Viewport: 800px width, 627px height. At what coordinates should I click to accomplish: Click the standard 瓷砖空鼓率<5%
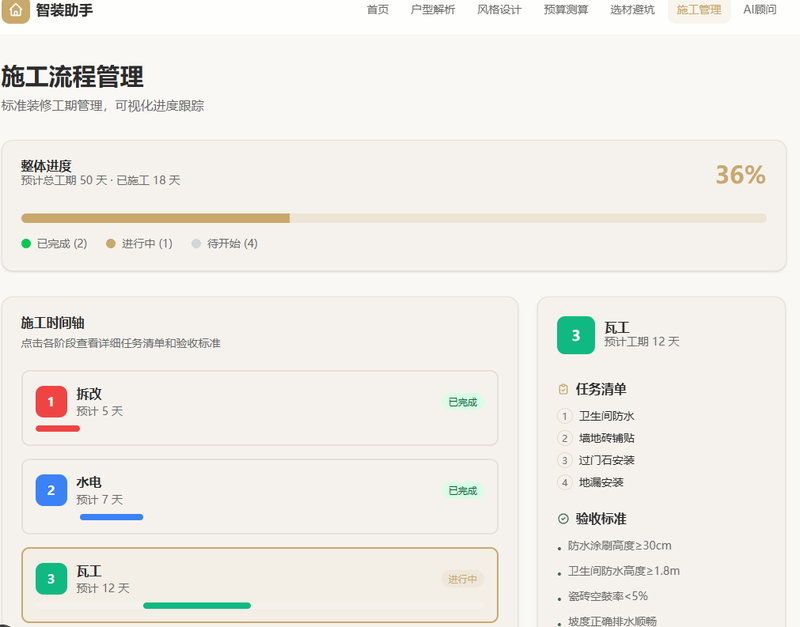click(608, 596)
